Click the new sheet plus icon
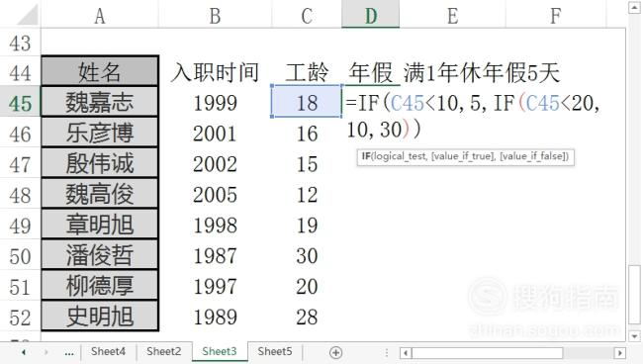Image resolution: width=643 pixels, height=364 pixels. tap(336, 352)
